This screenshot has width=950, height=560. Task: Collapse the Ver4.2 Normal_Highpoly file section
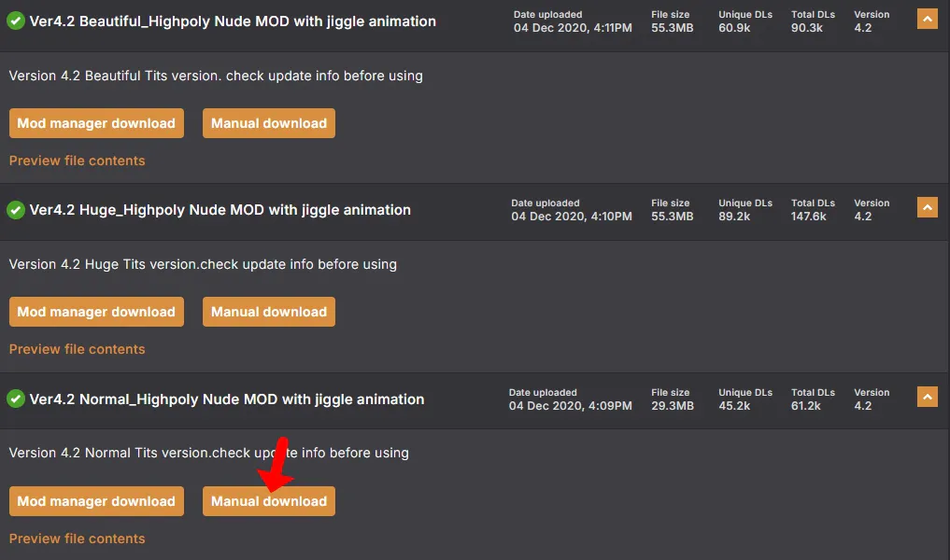click(927, 397)
